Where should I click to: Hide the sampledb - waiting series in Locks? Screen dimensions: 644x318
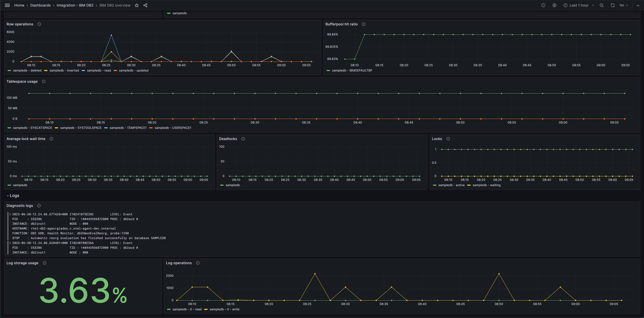pos(486,185)
